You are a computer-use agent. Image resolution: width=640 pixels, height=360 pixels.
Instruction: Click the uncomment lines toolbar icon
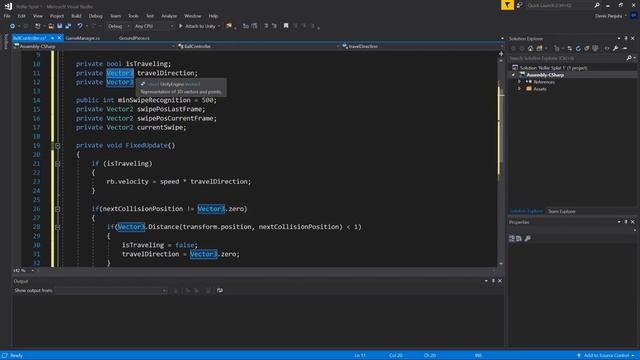(x=274, y=26)
